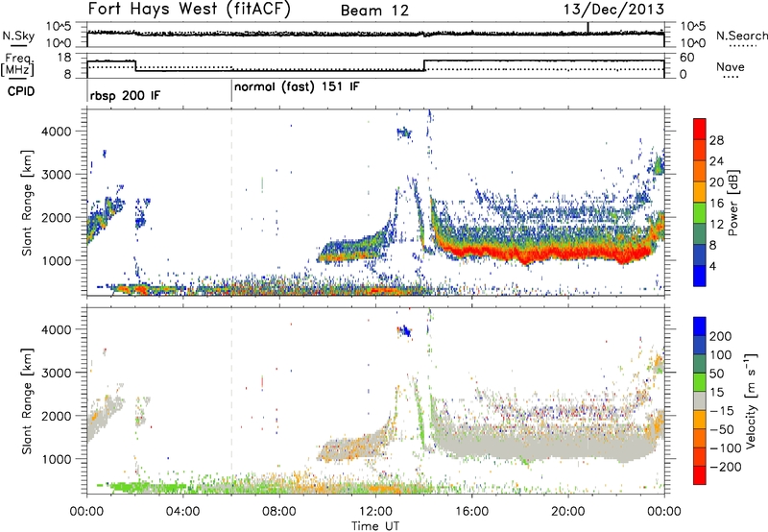The image size is (768, 532).
Task: Click the frequency step change near 14:00
Action: (424, 65)
